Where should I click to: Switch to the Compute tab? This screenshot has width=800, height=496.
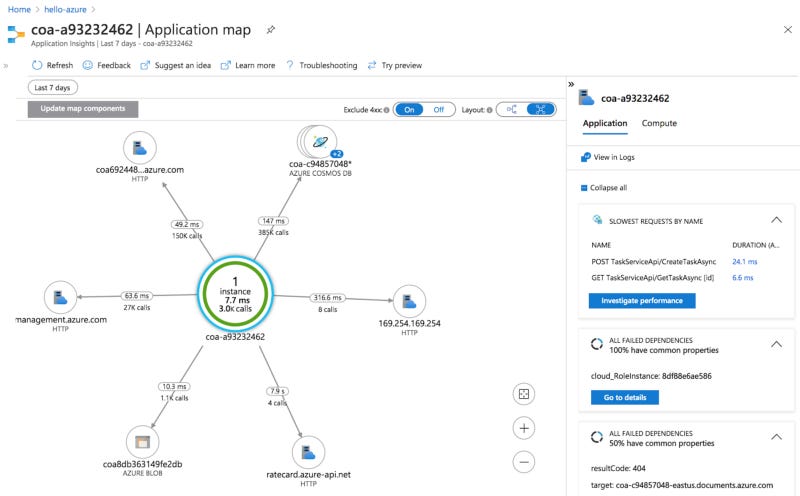(x=659, y=123)
